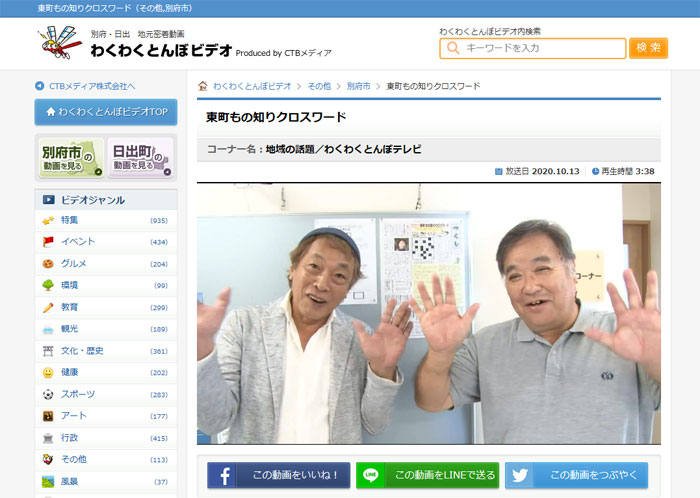The width and height of the screenshot is (700, 498).
Task: Click 環境 genre label
Action: pyautogui.click(x=70, y=285)
